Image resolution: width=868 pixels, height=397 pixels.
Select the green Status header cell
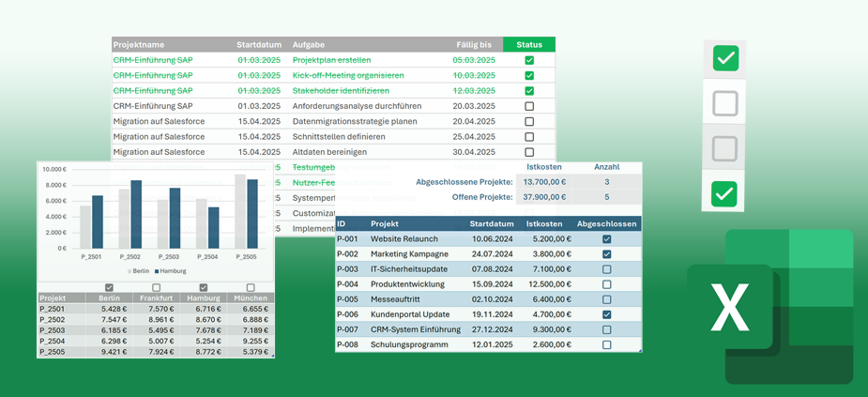click(529, 44)
